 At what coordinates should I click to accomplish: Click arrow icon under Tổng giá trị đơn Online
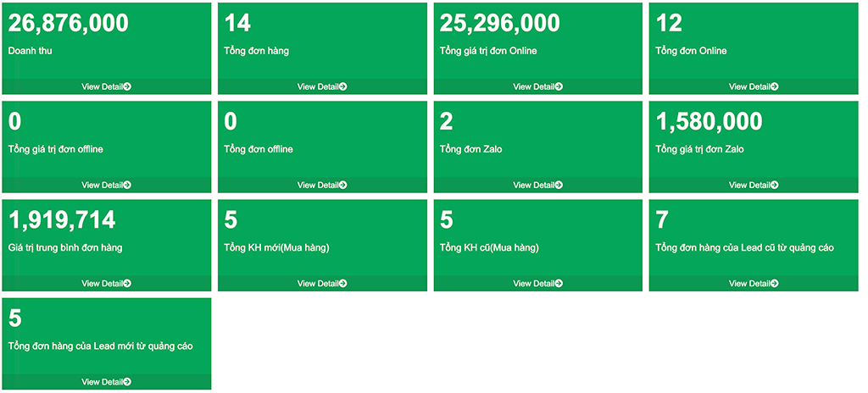pyautogui.click(x=559, y=86)
